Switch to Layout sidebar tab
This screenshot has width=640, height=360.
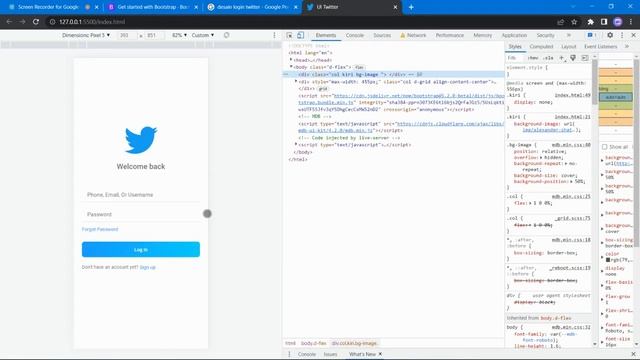pos(569,47)
